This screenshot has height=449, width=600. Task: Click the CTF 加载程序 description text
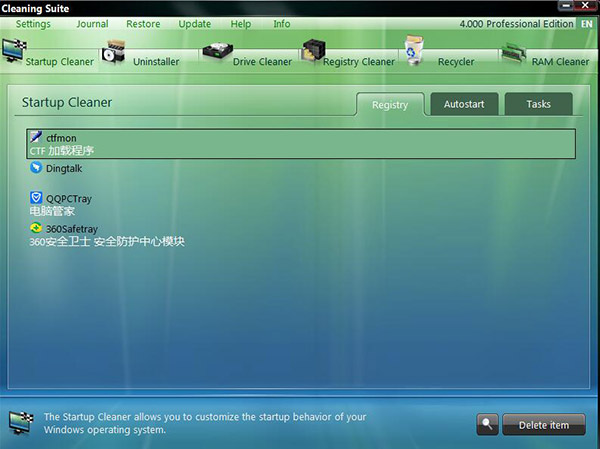click(62, 151)
